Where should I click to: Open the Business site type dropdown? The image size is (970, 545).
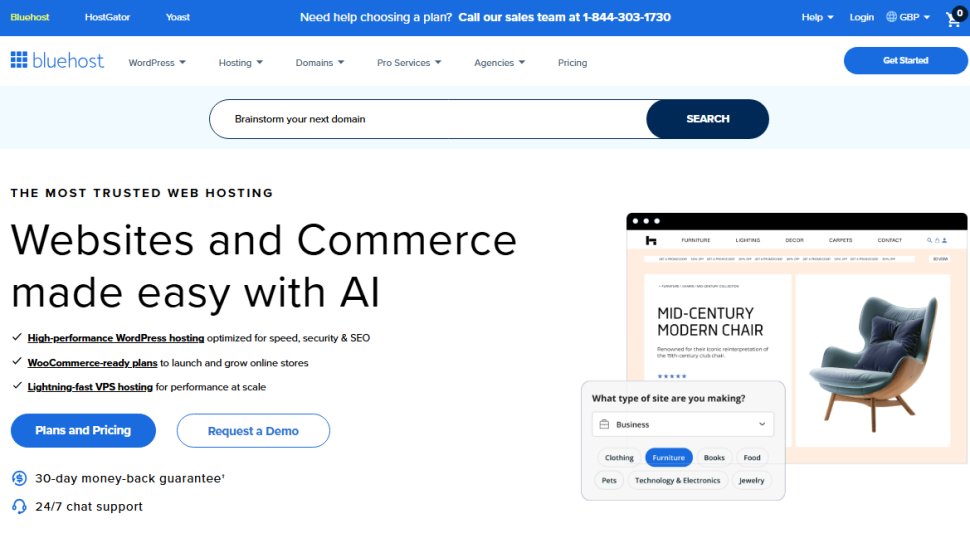click(x=683, y=424)
